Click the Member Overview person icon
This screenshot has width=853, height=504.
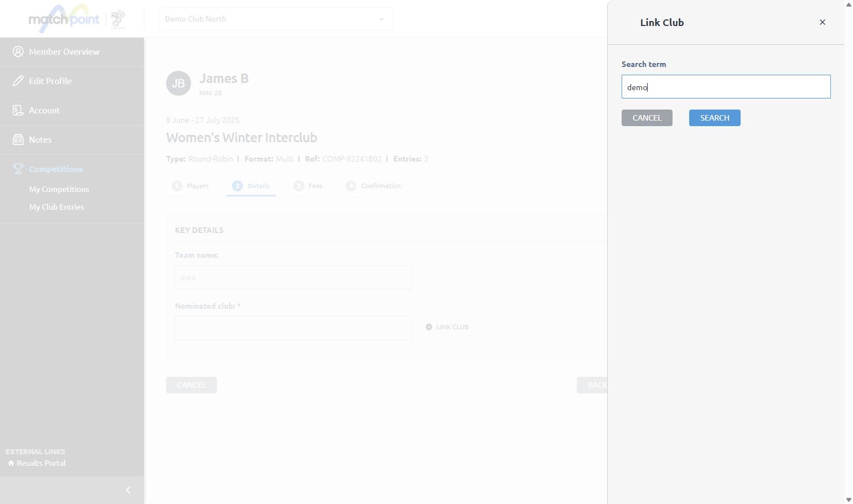[18, 51]
